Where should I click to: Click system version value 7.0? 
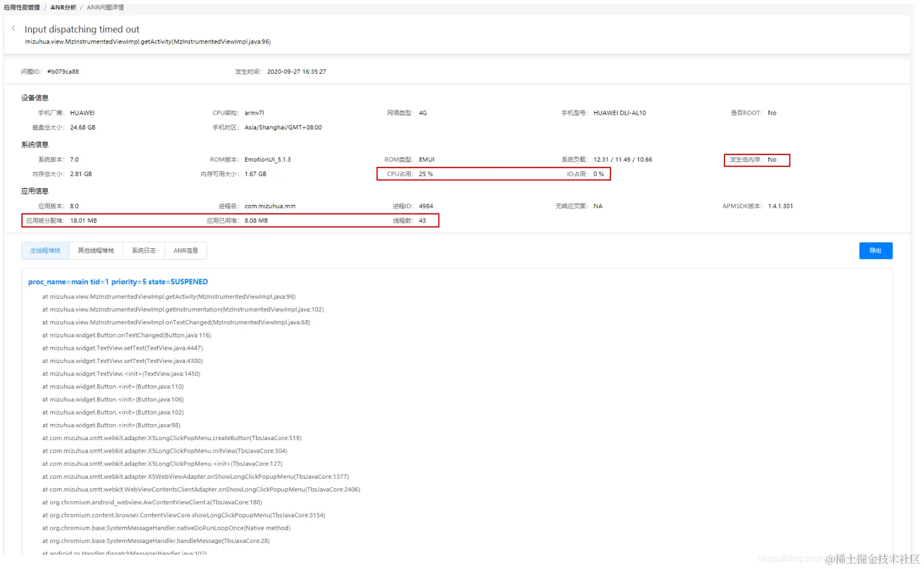click(x=74, y=160)
